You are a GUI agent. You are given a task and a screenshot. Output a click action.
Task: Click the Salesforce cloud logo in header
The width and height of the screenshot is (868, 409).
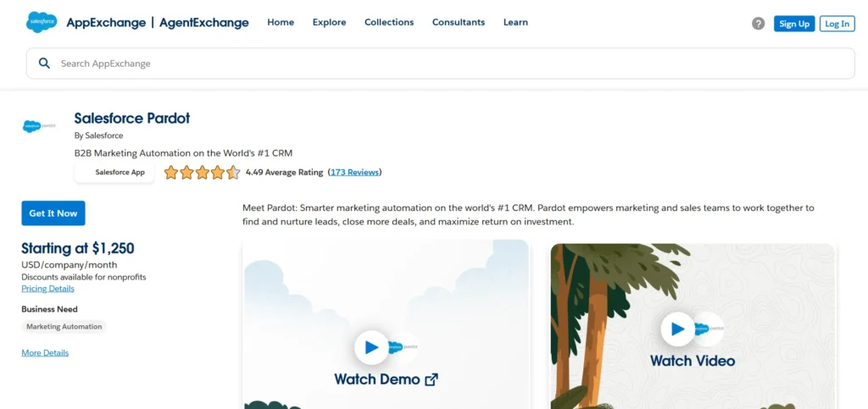click(42, 22)
